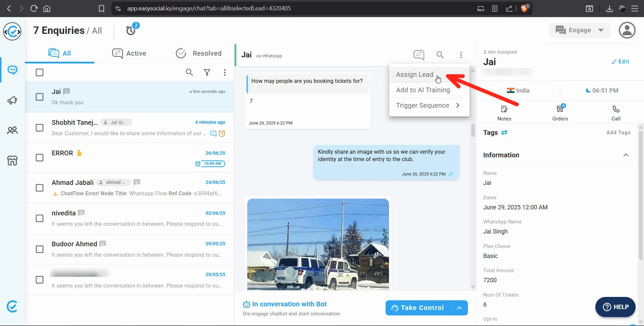This screenshot has width=644, height=326.
Task: Open the broadcast megaphone icon in sidebar
Action: pos(12,100)
